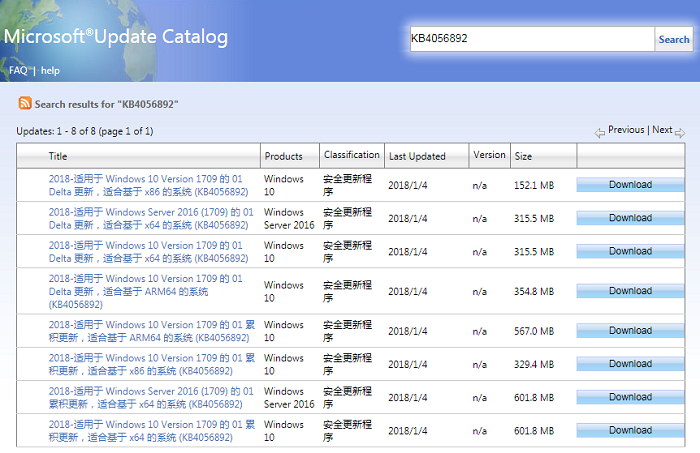
Task: Download the 567.0 MB ARM64 cumulative update
Action: click(630, 331)
